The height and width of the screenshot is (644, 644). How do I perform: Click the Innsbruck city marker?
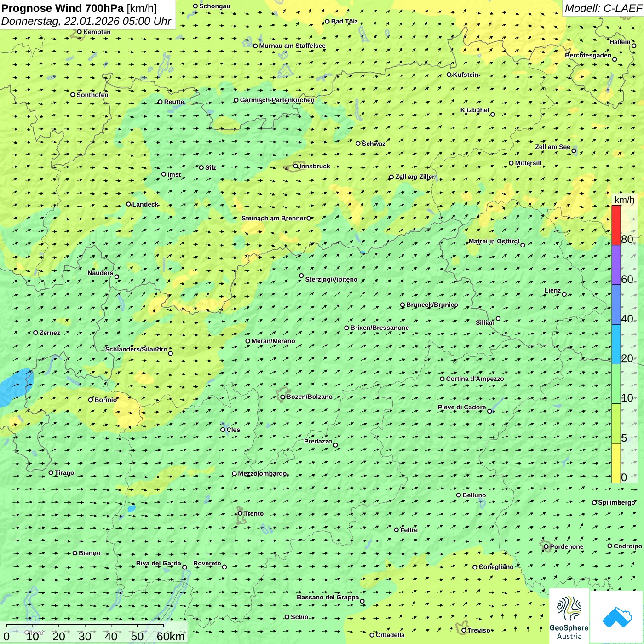click(x=296, y=166)
